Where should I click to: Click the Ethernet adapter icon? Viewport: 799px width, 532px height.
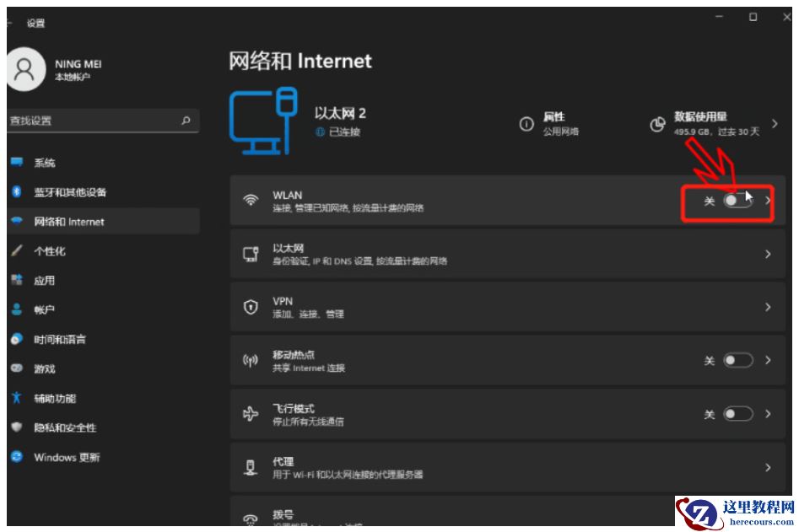click(252, 253)
